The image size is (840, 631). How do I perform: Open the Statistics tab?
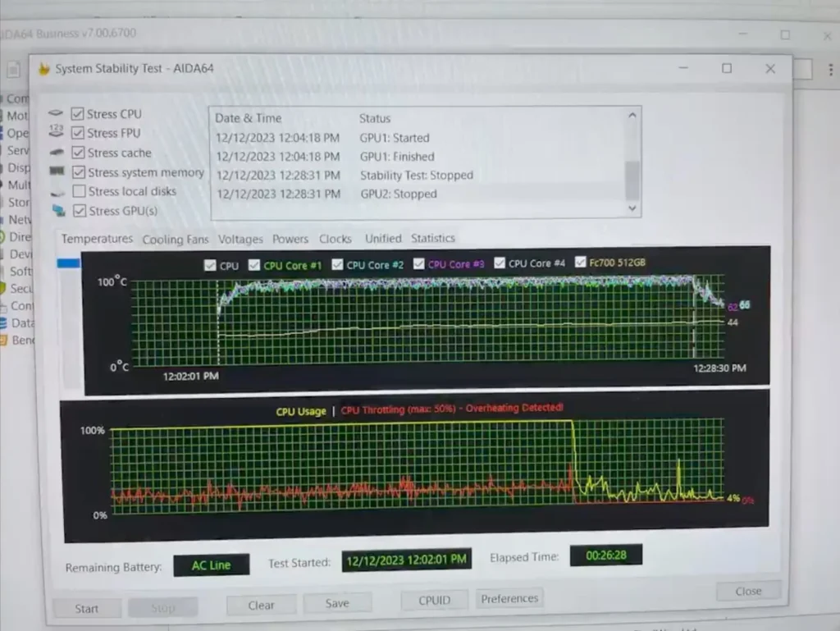point(432,239)
